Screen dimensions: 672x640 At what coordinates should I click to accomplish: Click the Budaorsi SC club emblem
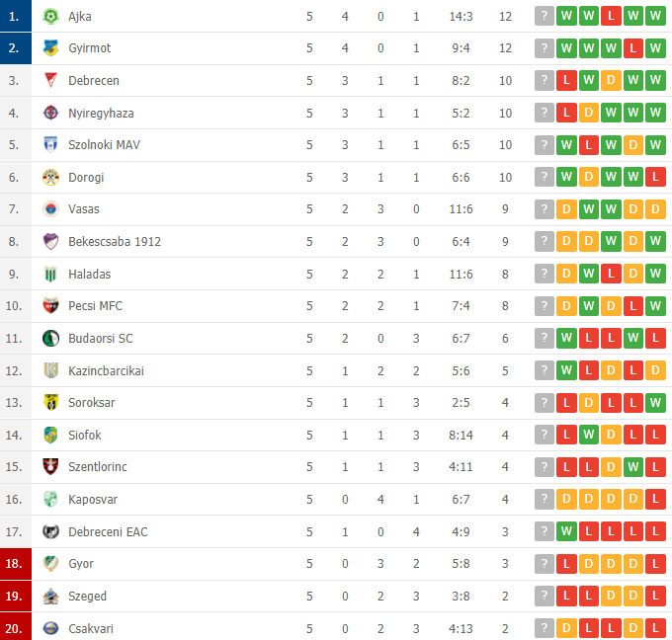50,339
